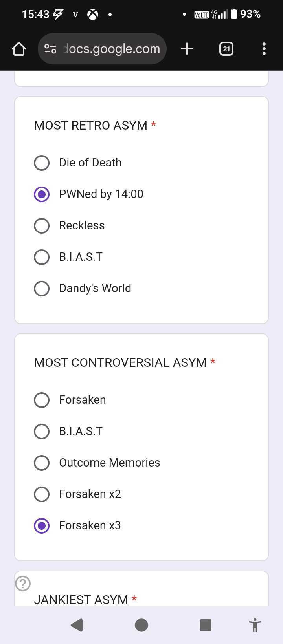283x644 pixels.
Task: Tap the Android back navigation button
Action: [x=77, y=625]
